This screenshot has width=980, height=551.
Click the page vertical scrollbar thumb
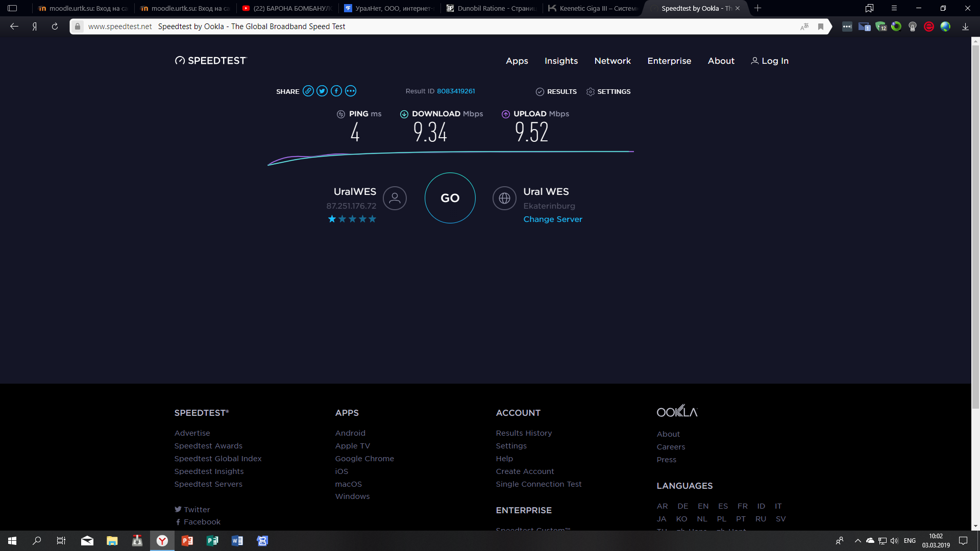975,227
